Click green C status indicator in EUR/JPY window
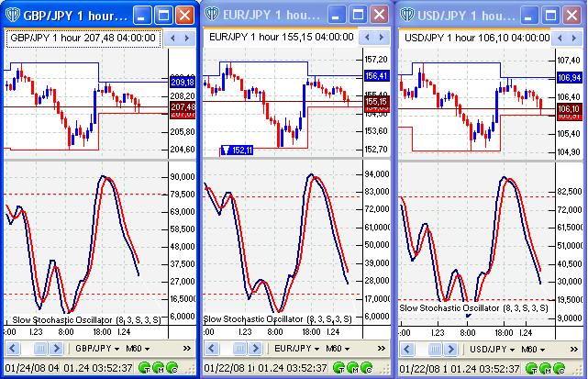Viewport: 588px width, 379px height. pos(366,368)
